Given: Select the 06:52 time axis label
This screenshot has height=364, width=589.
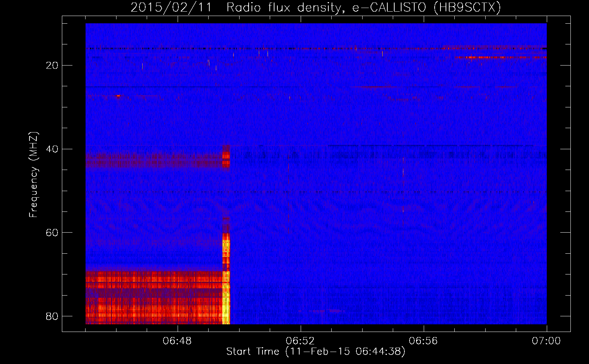Looking at the screenshot, I should [x=300, y=341].
